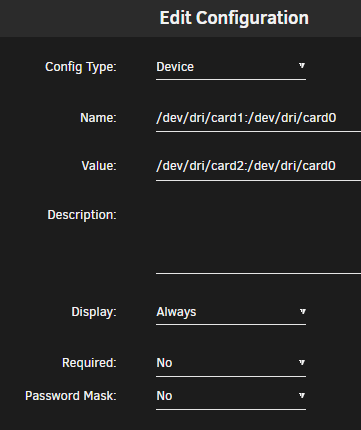
Task: Open the Password Mask dropdown
Action: pyautogui.click(x=231, y=396)
